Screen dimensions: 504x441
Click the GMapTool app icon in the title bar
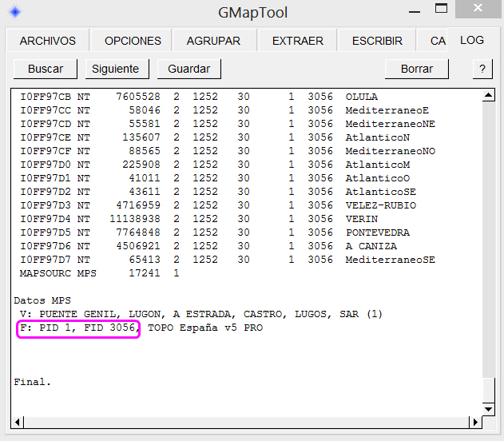click(15, 12)
